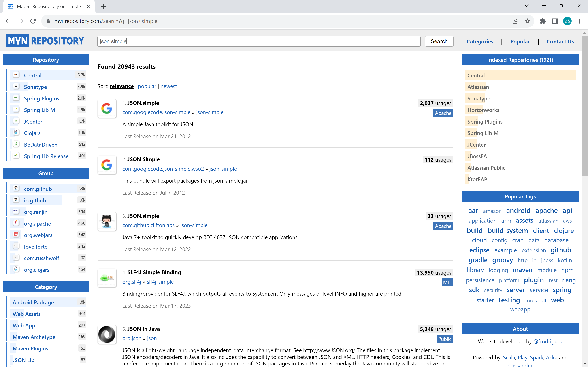Open Chrome's three-dot menu
The height and width of the screenshot is (367, 588).
(x=579, y=21)
